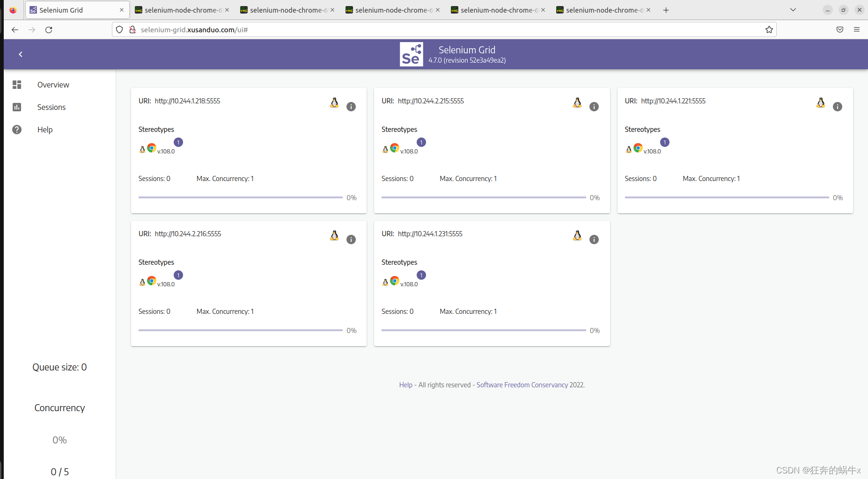Click the Queue size: 0 text
This screenshot has width=868, height=479.
click(59, 367)
